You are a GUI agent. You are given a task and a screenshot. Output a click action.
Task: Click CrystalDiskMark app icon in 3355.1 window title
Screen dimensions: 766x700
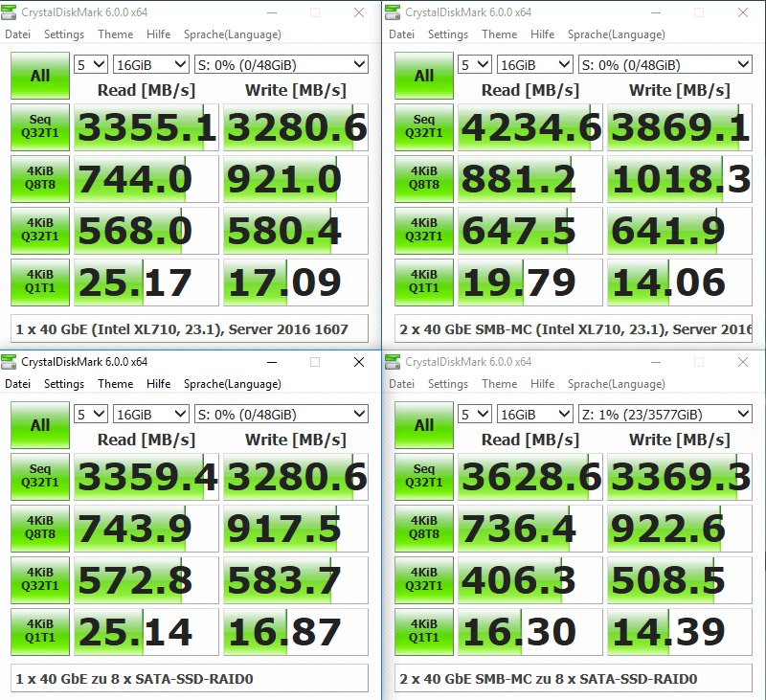(9, 12)
